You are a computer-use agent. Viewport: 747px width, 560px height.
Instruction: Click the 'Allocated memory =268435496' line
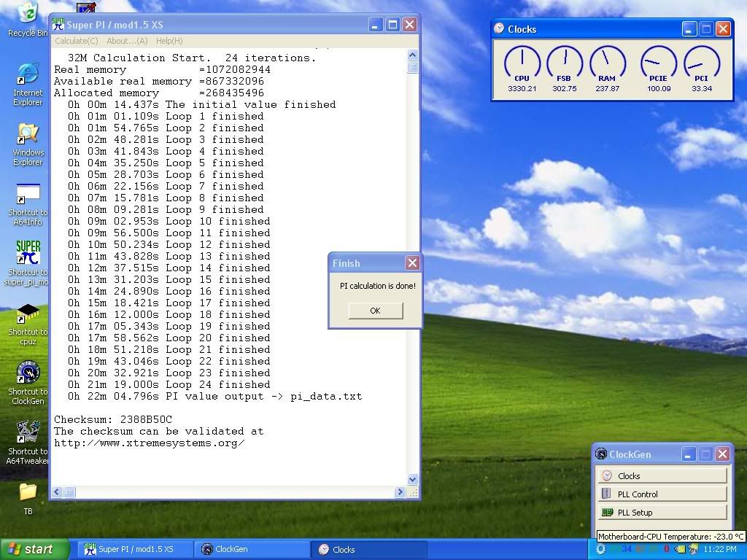(x=158, y=93)
